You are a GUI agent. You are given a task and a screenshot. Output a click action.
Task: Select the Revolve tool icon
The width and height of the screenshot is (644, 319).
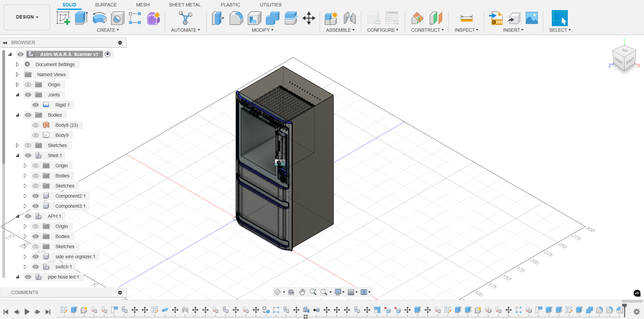coord(99,18)
